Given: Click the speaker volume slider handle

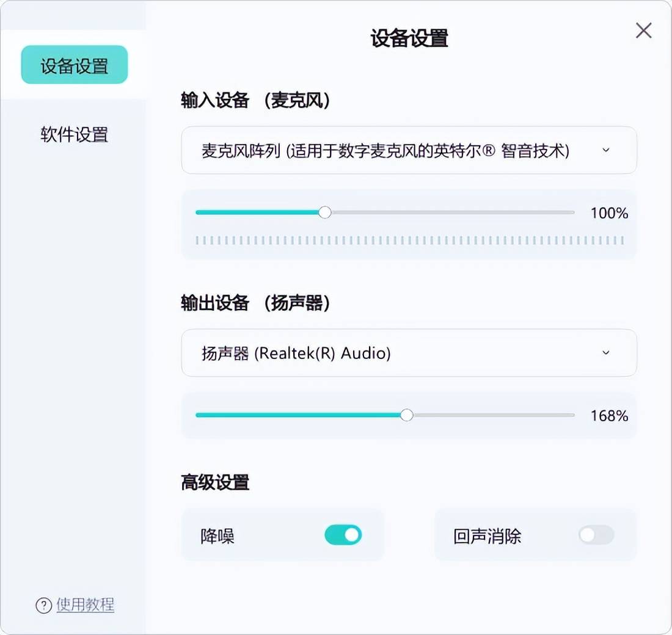Looking at the screenshot, I should (407, 415).
